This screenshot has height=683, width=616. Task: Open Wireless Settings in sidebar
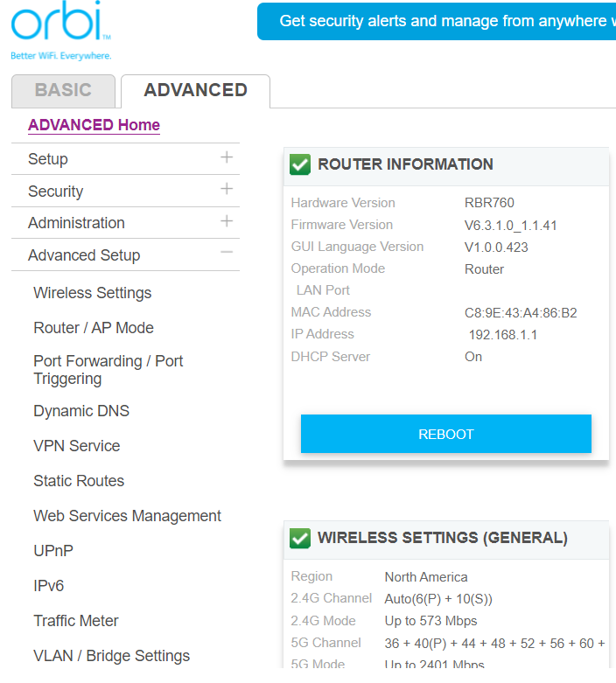coord(92,293)
